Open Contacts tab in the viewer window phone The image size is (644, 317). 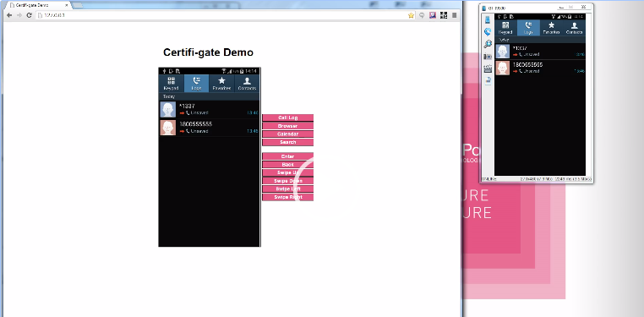coord(574,28)
